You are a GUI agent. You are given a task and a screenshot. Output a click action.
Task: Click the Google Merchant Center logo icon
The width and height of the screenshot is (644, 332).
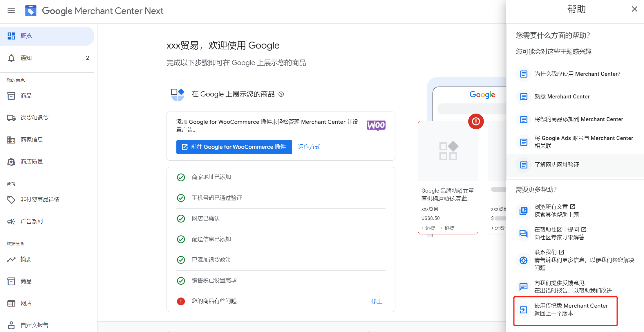[x=31, y=11]
